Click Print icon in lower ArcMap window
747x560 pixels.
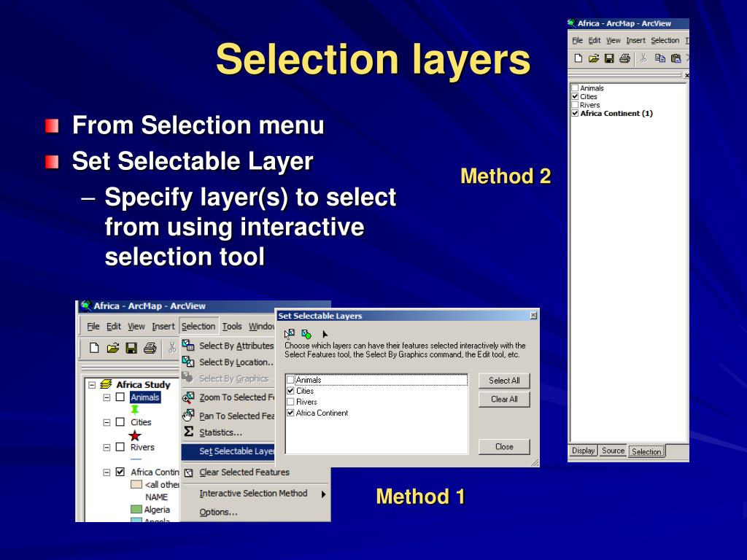(150, 349)
